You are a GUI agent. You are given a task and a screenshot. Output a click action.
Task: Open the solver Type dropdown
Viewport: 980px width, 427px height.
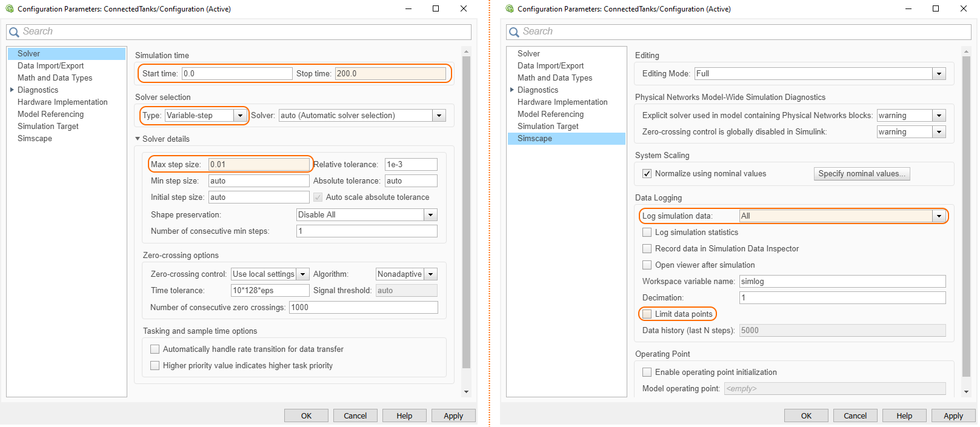click(x=240, y=116)
